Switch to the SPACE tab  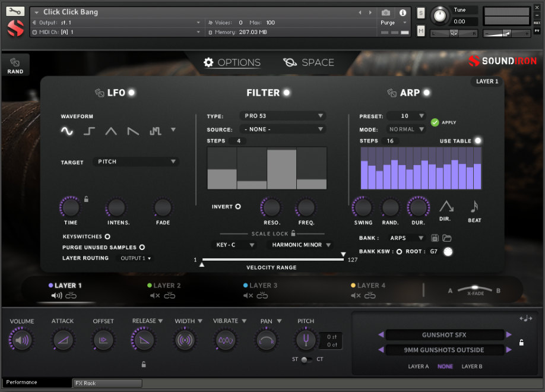(309, 62)
